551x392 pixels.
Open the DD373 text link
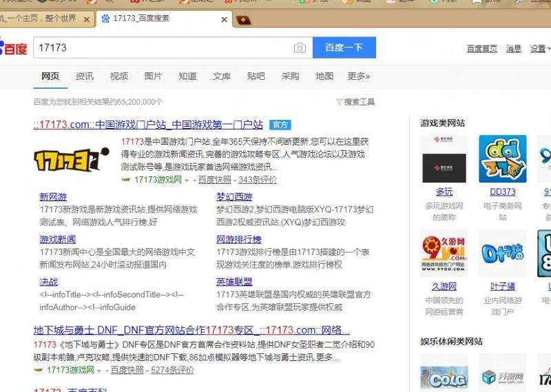click(503, 192)
